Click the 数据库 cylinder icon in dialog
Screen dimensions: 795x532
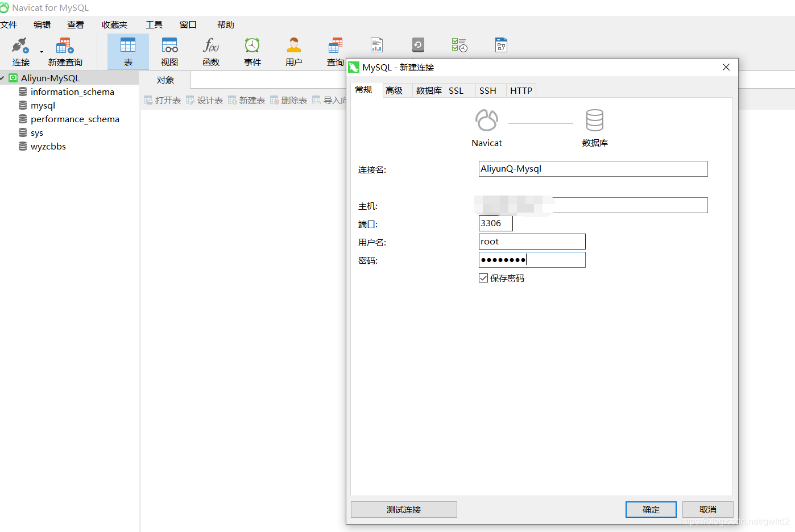pos(595,120)
